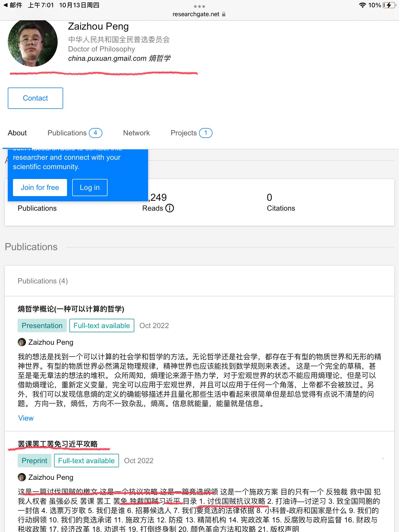The width and height of the screenshot is (399, 532).
Task: Tap the Publications (4) list header
Action: tap(43, 281)
